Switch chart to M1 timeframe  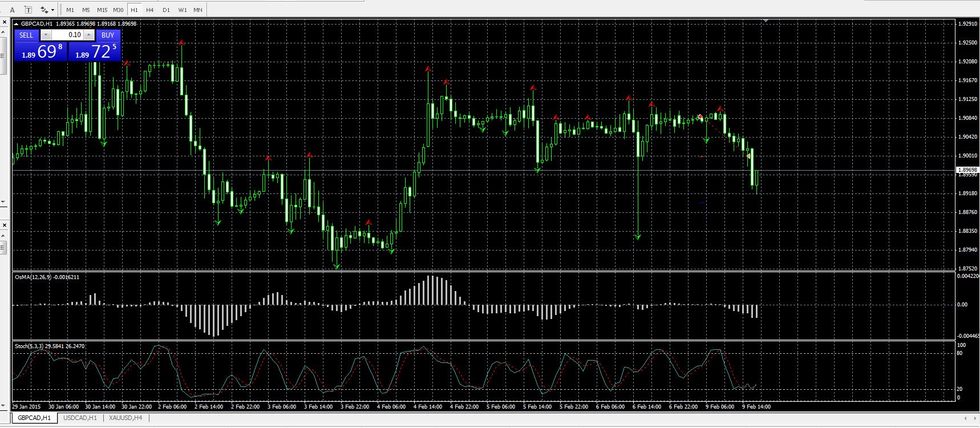pyautogui.click(x=70, y=10)
